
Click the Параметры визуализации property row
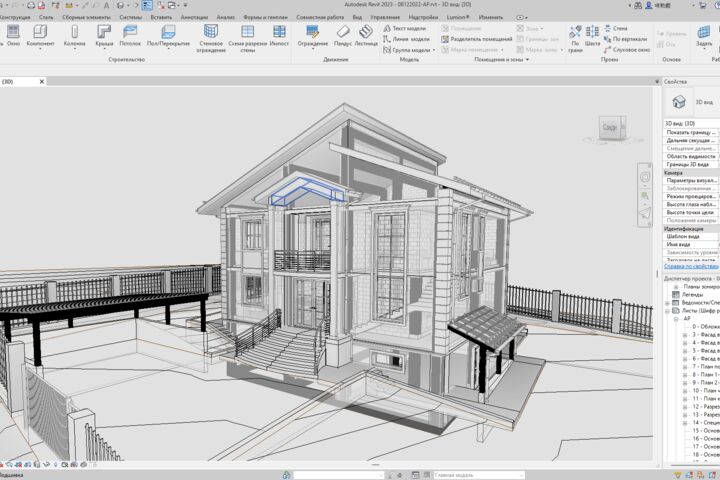(692, 181)
